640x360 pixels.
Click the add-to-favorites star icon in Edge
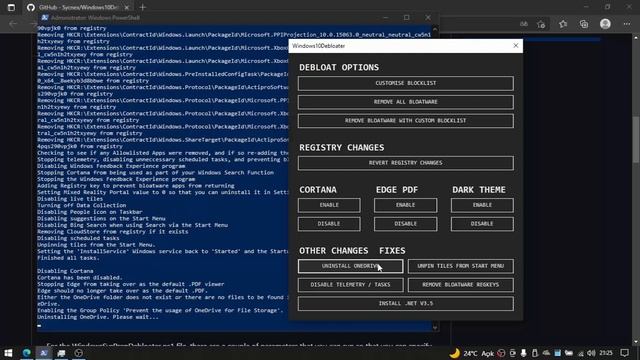tap(541, 24)
